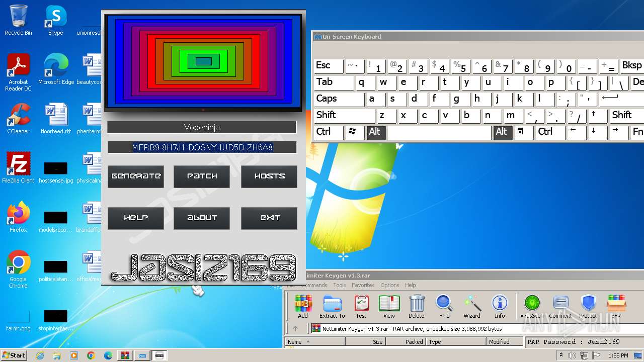Image resolution: width=644 pixels, height=362 pixels.
Task: Toggle the Shift key next to the z key
Action: [344, 116]
